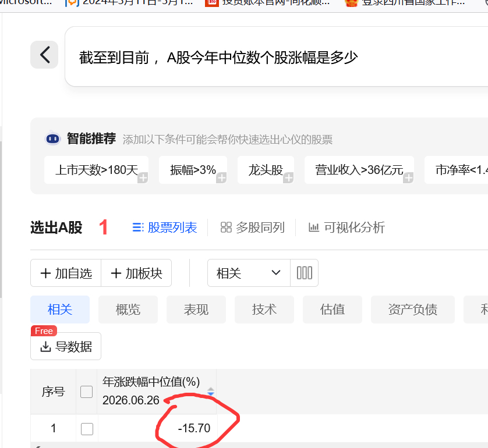Click the 加板块 button

pos(136,273)
